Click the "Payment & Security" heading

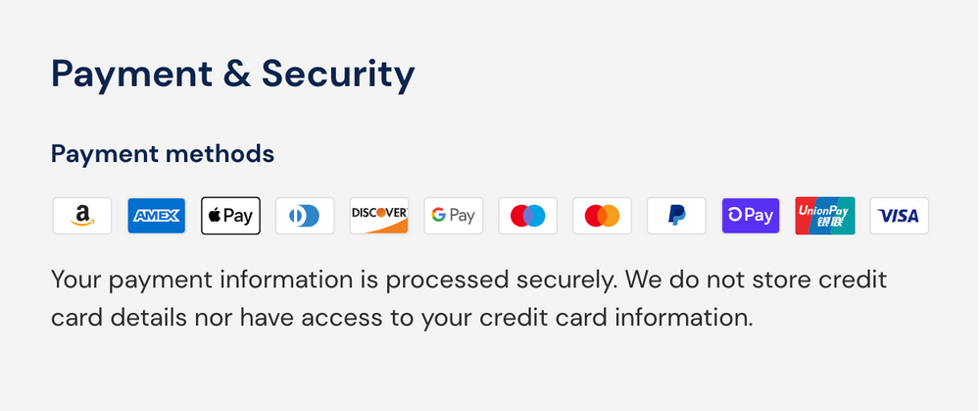tap(233, 74)
